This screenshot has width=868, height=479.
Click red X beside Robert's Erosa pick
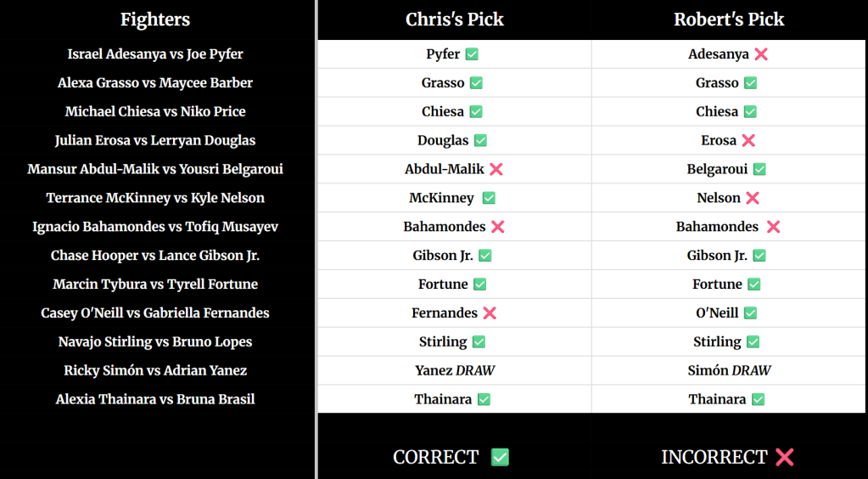[x=748, y=141]
